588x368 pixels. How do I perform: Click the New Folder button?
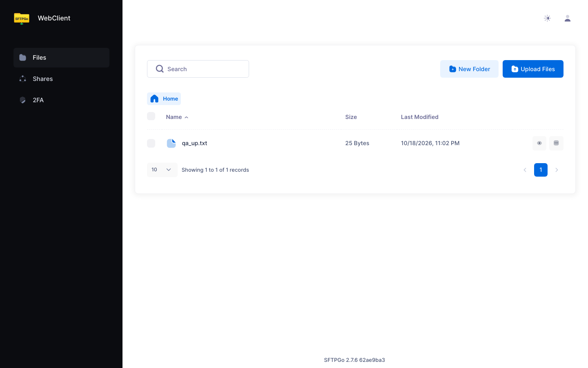click(469, 69)
